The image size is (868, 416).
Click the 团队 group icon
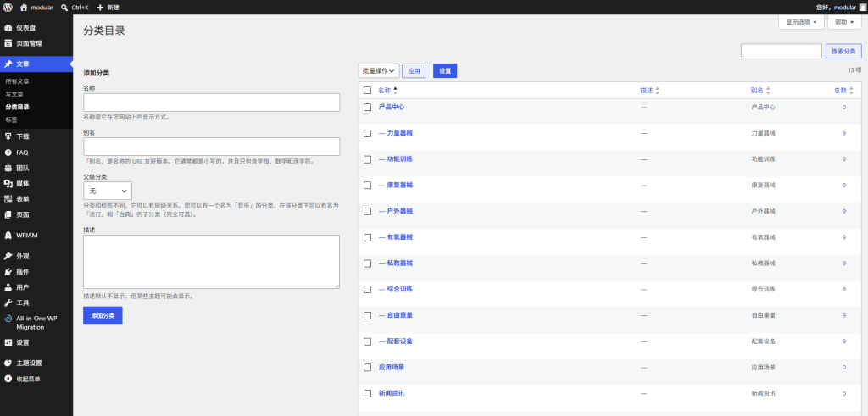point(8,168)
